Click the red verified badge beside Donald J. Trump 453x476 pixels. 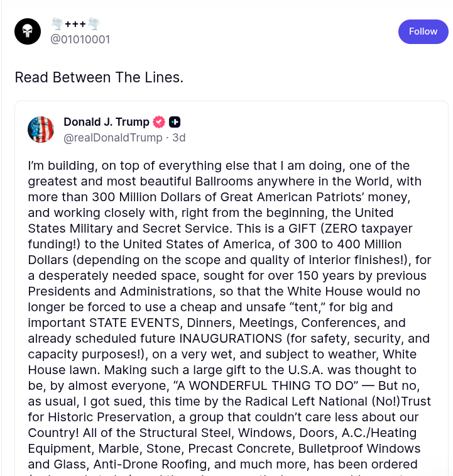(159, 122)
